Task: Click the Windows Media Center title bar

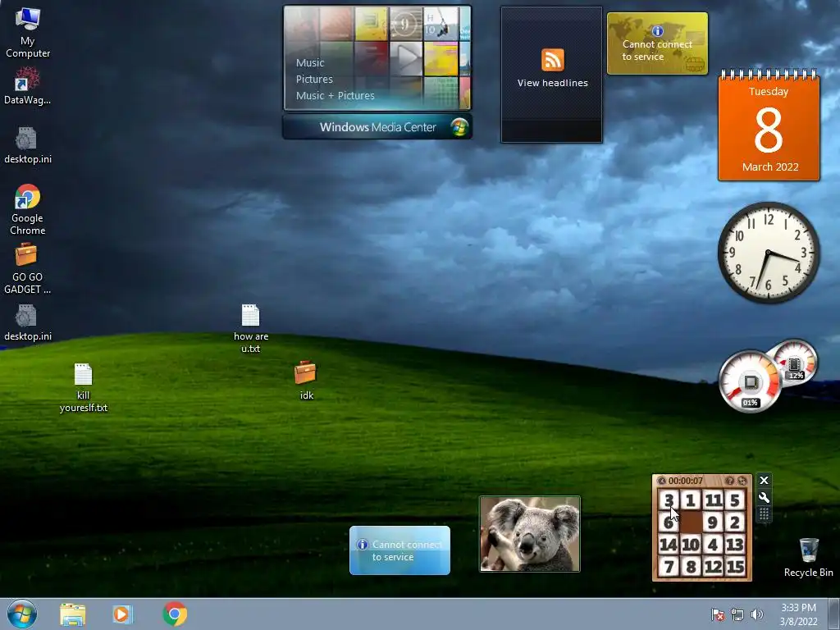Action: pos(377,127)
